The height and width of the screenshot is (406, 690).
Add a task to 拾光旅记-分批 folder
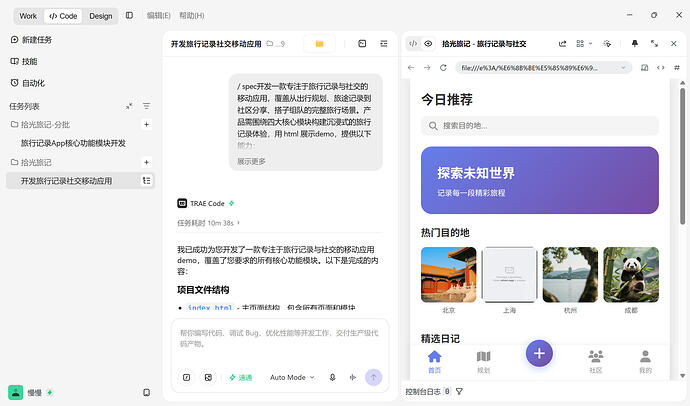pos(147,124)
